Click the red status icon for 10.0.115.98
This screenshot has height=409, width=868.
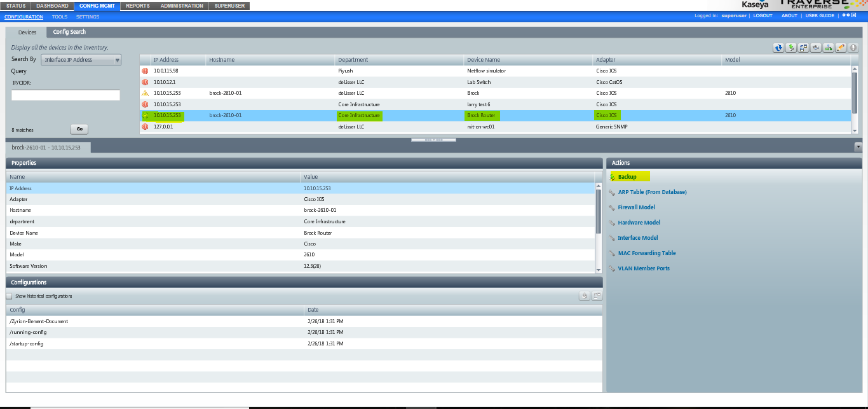(x=145, y=71)
